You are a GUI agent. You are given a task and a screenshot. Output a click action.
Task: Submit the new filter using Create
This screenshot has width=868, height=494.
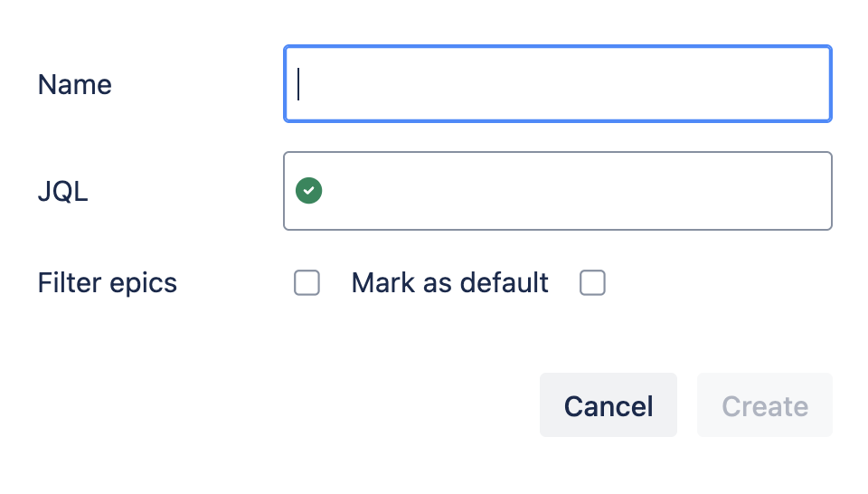pos(764,406)
